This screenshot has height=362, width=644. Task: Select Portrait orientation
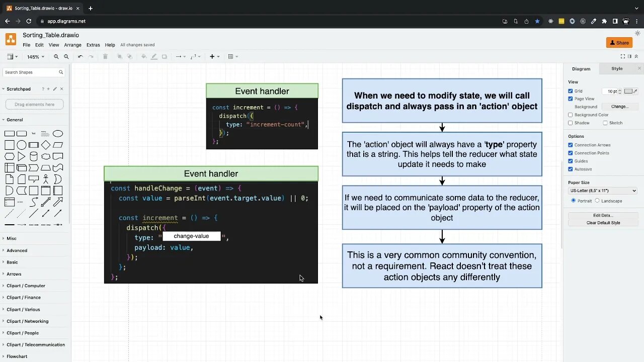pos(574,201)
